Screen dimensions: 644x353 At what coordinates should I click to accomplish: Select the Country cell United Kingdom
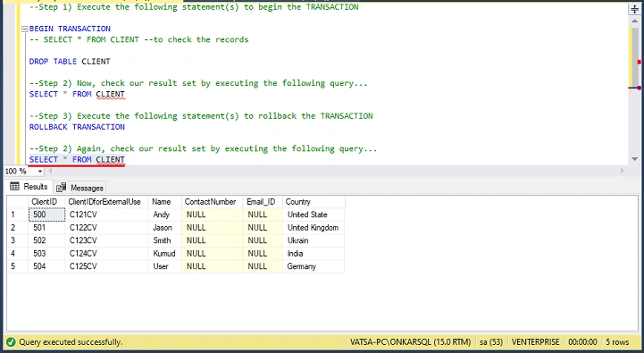[314, 228]
